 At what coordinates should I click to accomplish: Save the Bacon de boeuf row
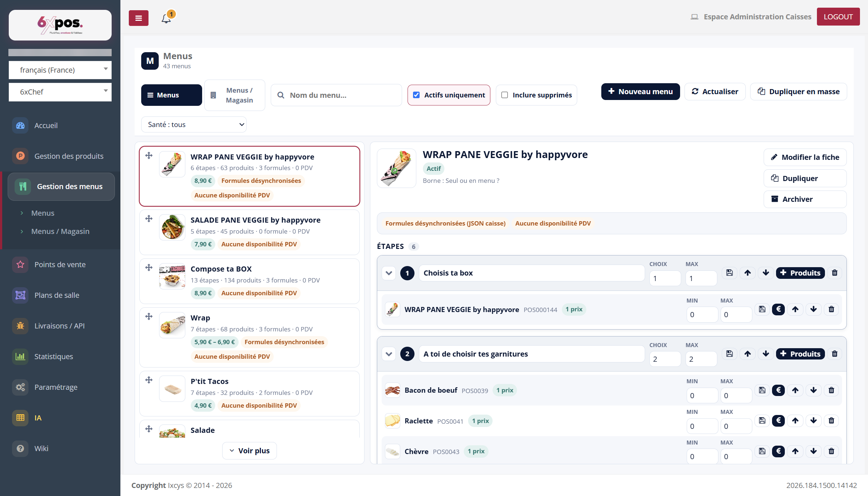pyautogui.click(x=762, y=390)
